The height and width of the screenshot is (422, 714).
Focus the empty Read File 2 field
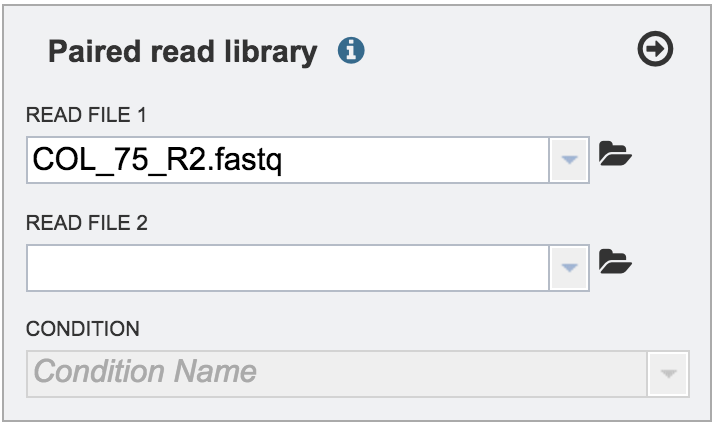click(288, 268)
